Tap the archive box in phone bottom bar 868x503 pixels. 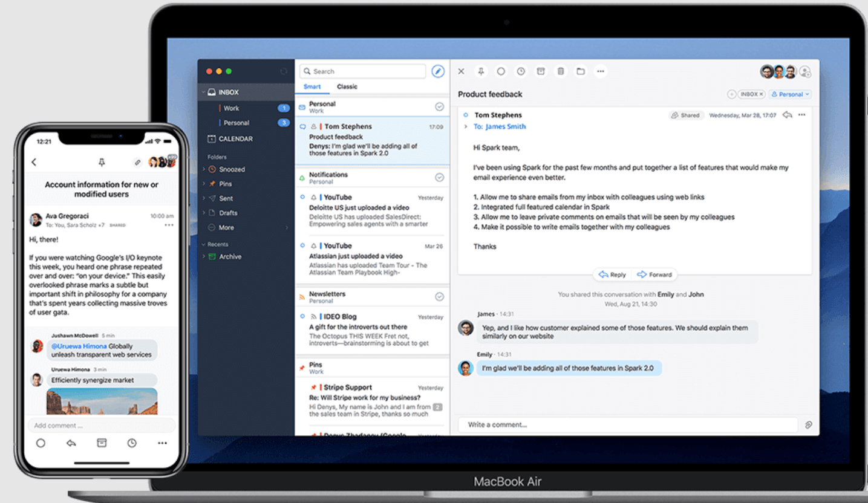[x=102, y=443]
